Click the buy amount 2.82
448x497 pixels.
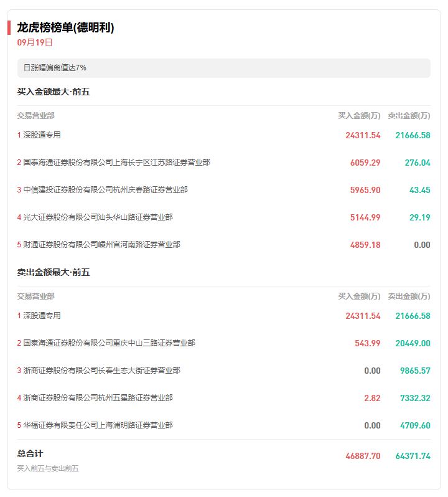point(372,398)
